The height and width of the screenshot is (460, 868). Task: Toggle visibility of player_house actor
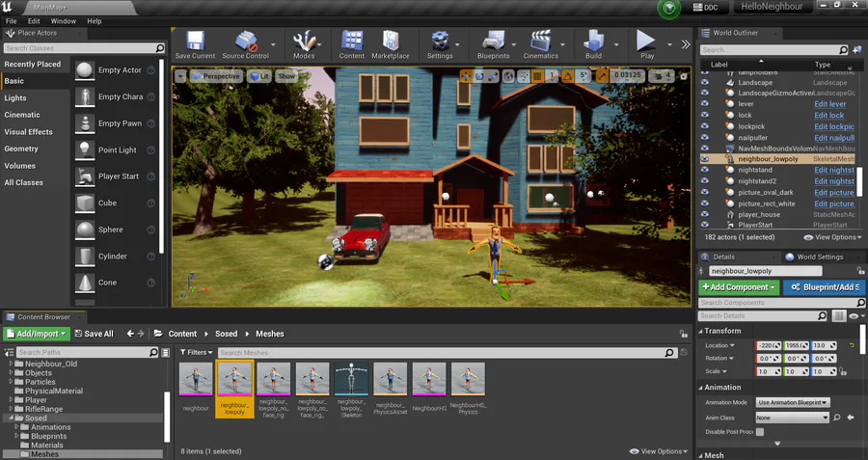(x=705, y=214)
